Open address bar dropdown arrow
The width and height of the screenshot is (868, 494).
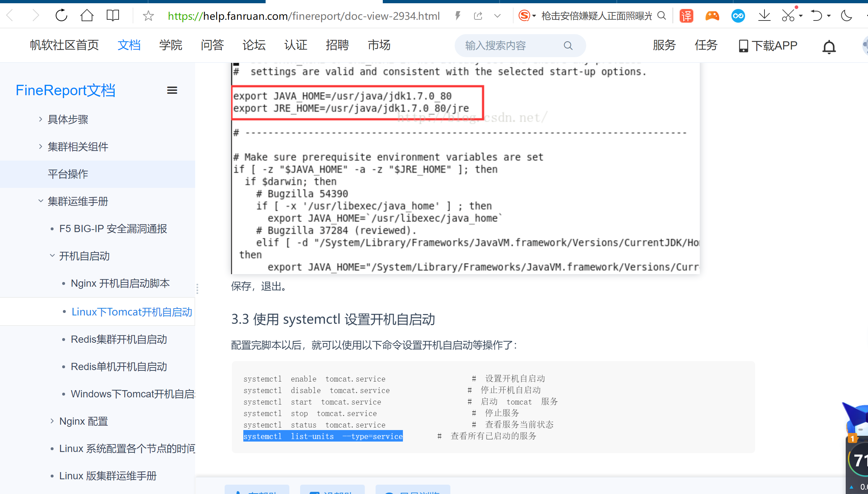(x=497, y=16)
